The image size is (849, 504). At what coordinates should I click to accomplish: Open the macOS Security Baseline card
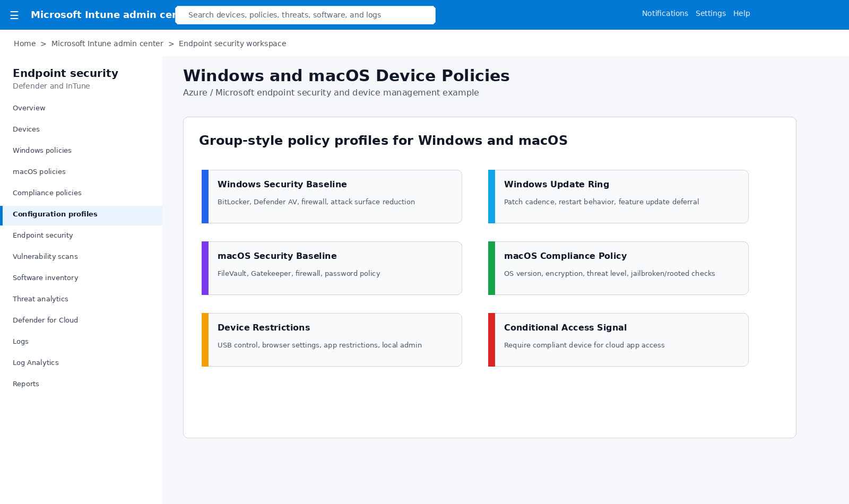pos(332,268)
